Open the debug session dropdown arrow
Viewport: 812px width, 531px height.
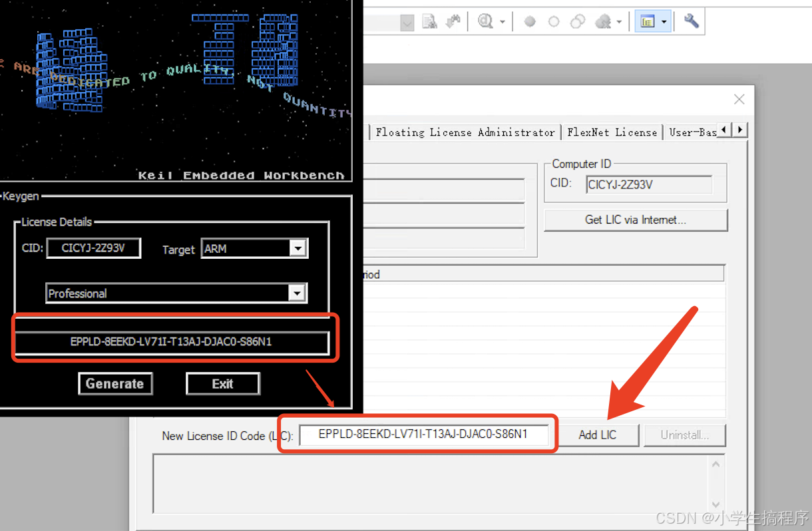pyautogui.click(x=502, y=22)
